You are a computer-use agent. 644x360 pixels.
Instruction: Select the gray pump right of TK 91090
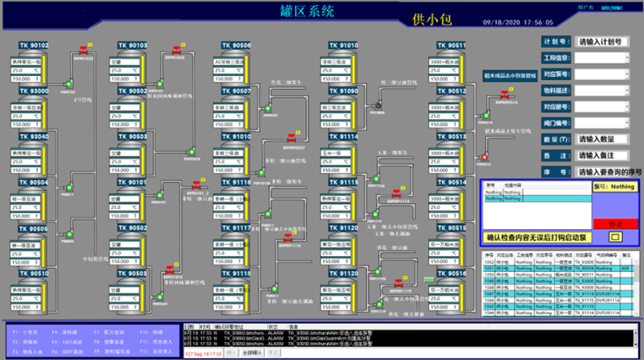(377, 106)
